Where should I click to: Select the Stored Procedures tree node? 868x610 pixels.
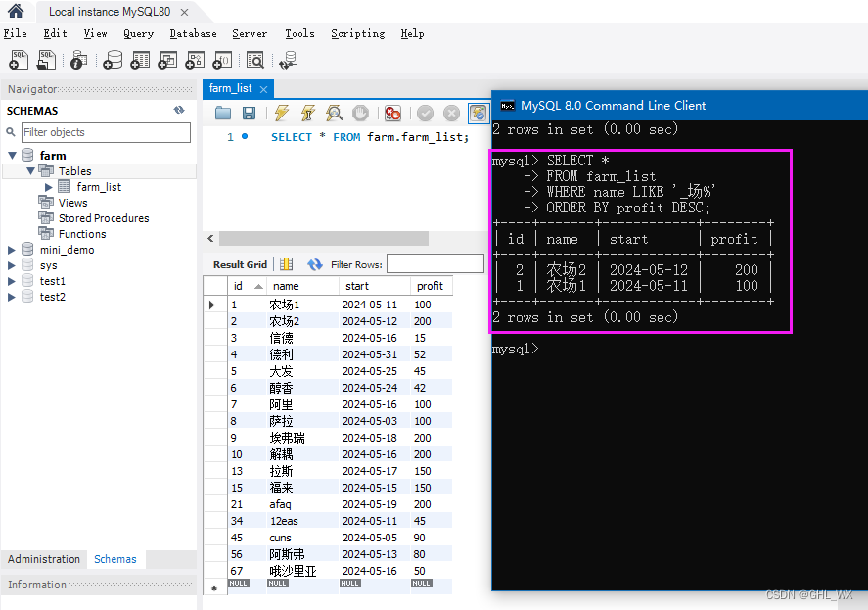[104, 218]
